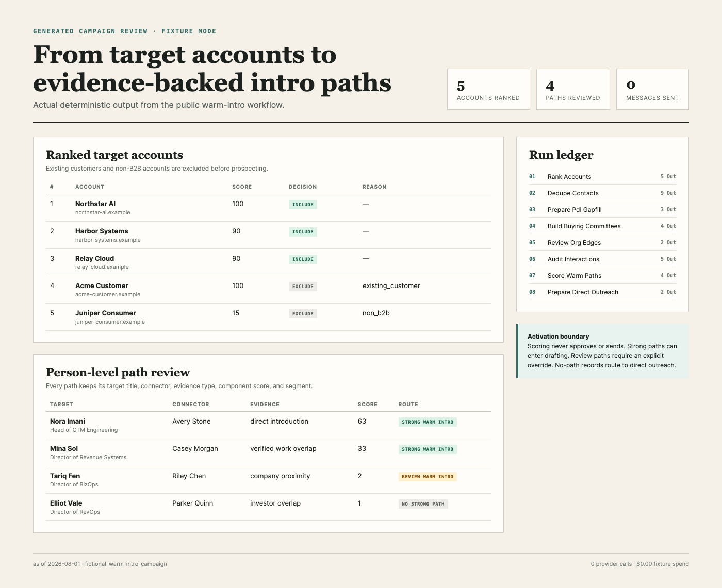Click REVIEW WARM INTRO badge for Tariq Fen
Screen dimensions: 722x588
coord(428,477)
